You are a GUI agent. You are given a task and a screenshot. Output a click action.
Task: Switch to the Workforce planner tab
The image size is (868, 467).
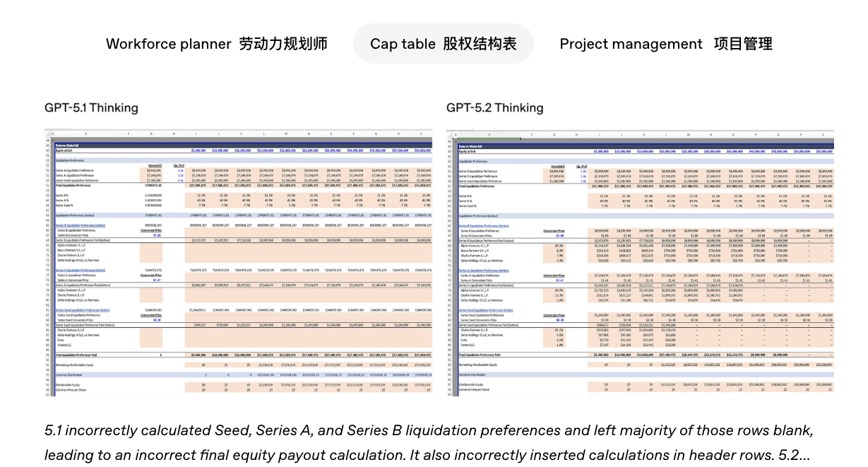(x=216, y=44)
